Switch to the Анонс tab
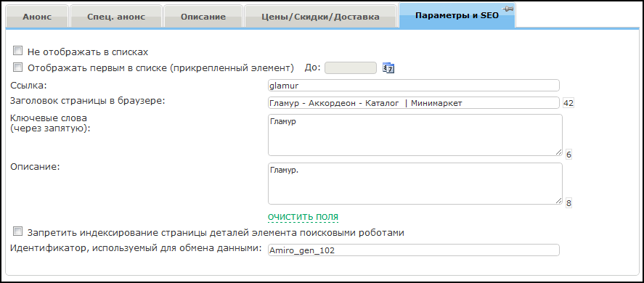The width and height of the screenshot is (644, 283). tap(37, 17)
